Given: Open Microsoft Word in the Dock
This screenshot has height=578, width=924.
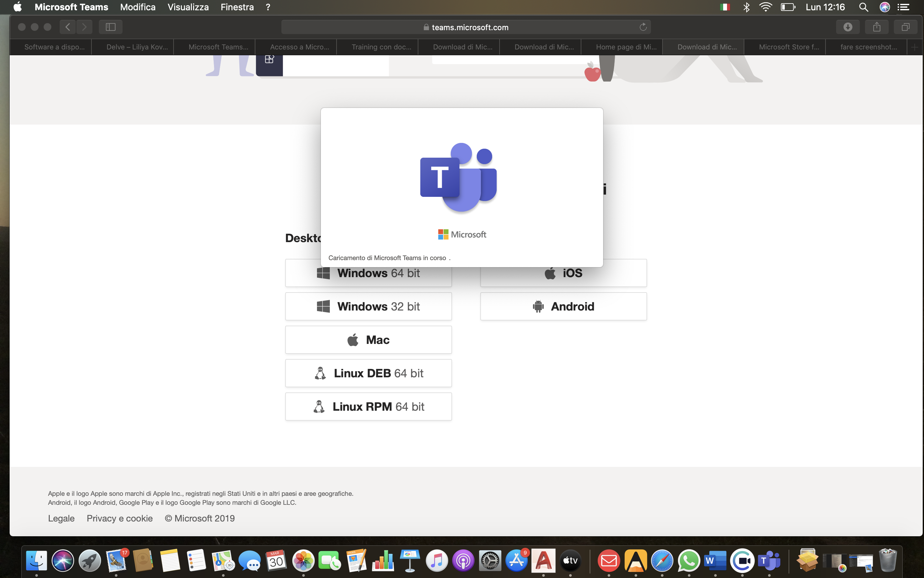Looking at the screenshot, I should [x=715, y=561].
